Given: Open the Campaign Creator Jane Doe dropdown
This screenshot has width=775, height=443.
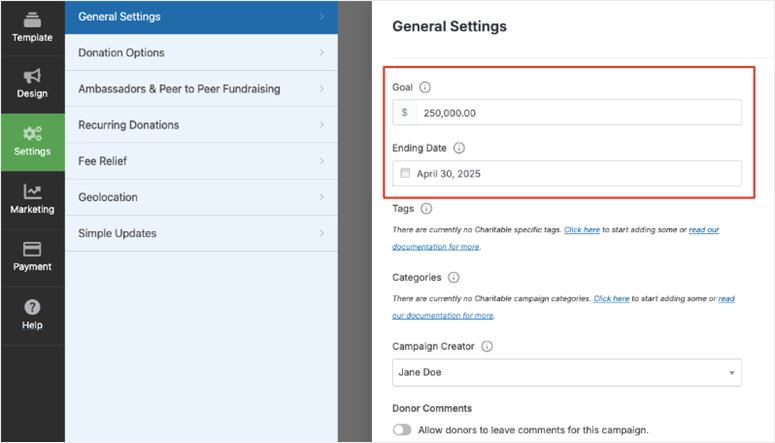Looking at the screenshot, I should click(x=567, y=372).
